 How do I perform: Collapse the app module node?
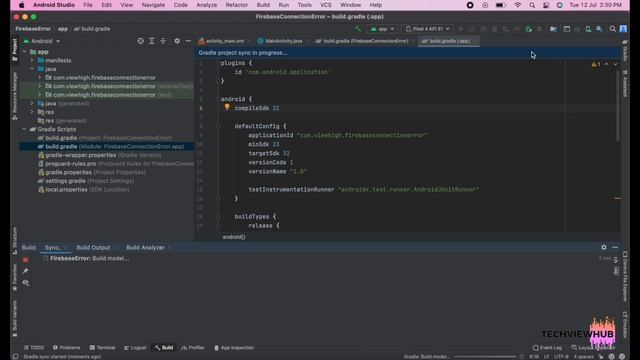click(24, 52)
